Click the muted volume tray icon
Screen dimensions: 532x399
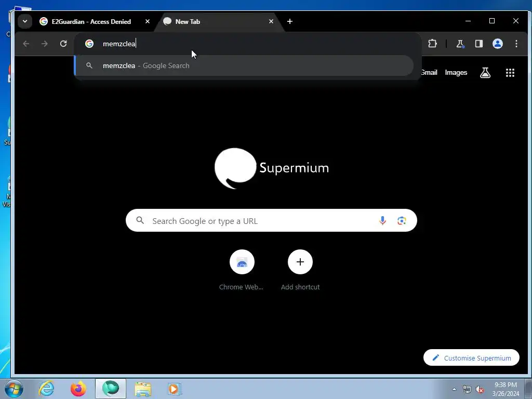click(480, 389)
